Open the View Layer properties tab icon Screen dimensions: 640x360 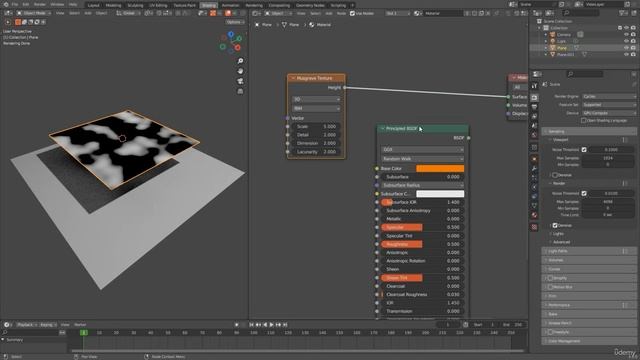[535, 116]
